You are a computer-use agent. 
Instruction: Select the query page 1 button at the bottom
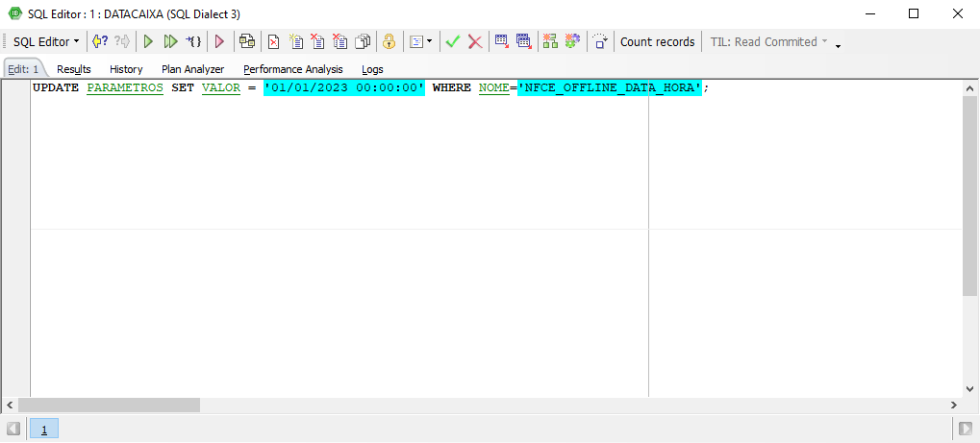coord(44,428)
